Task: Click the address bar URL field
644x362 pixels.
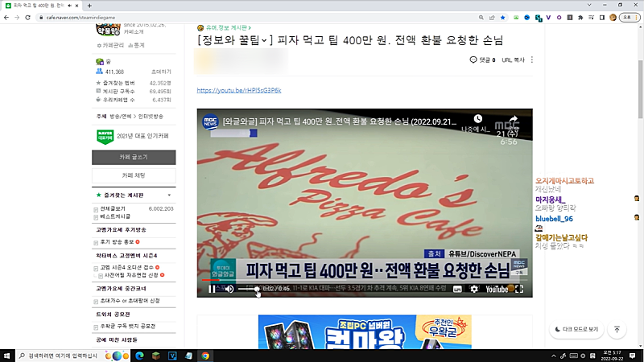Action: coord(254,18)
